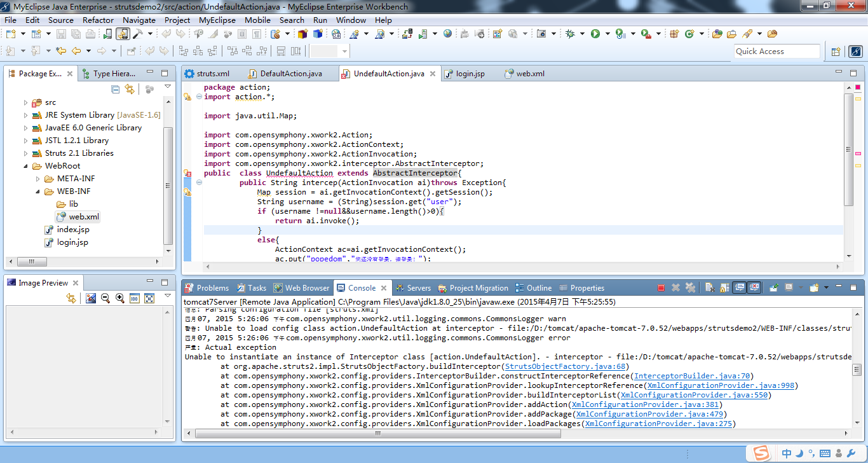Click the 100% actual size icon in Image Preview

[135, 298]
